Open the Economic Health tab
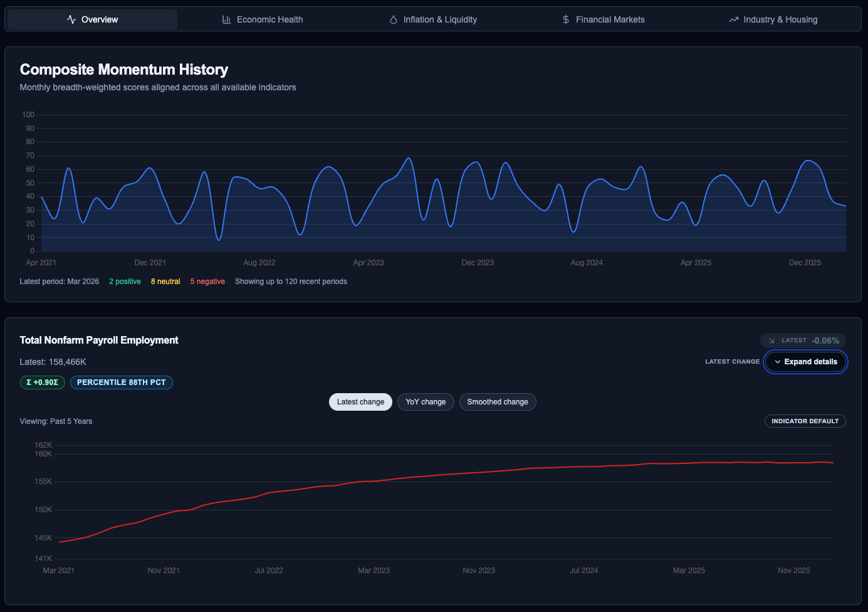The height and width of the screenshot is (612, 868). [263, 19]
